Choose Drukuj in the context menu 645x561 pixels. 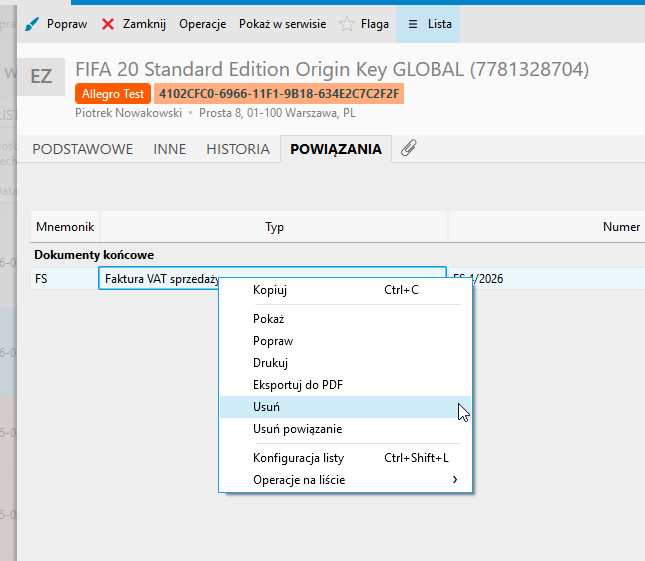point(345,363)
